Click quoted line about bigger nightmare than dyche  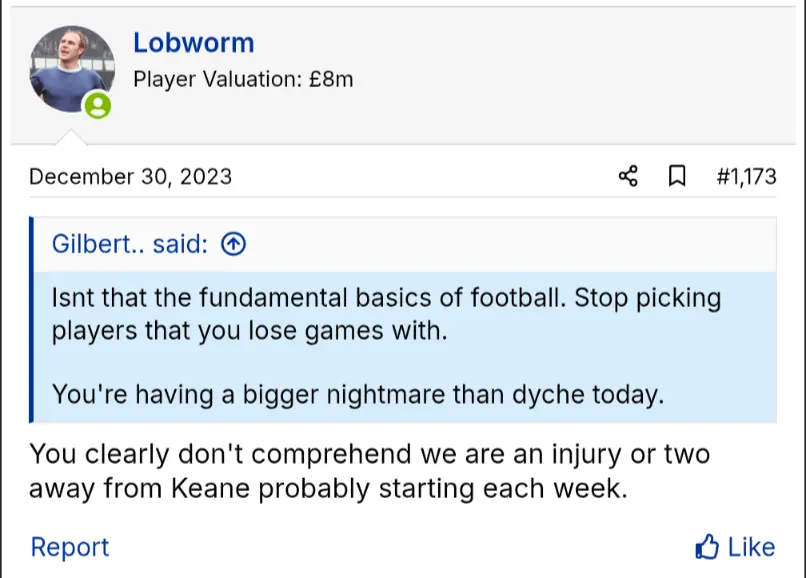coord(357,393)
